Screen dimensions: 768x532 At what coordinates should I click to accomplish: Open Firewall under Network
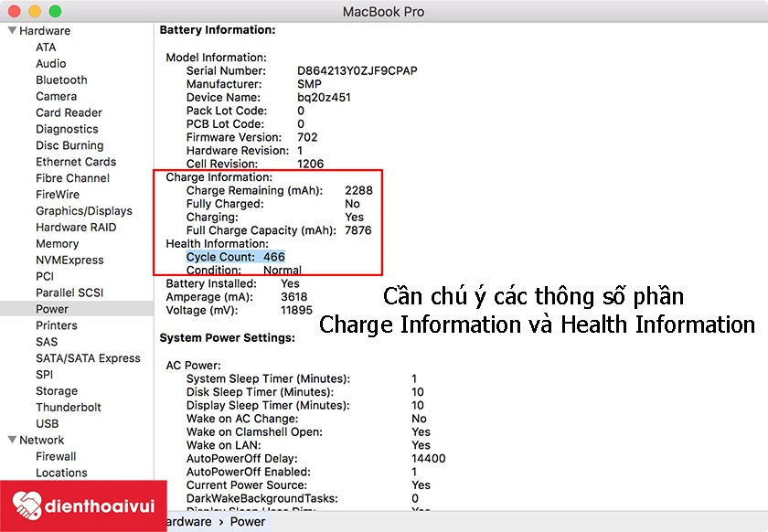56,456
